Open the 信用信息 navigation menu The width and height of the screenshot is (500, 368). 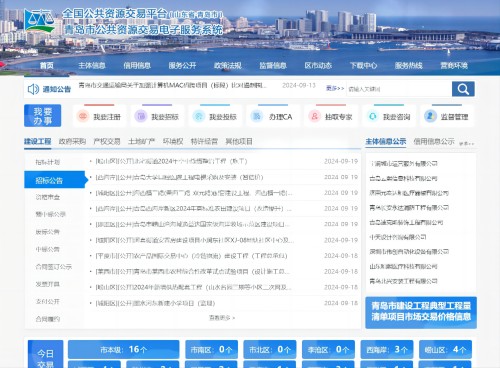pyautogui.click(x=137, y=65)
